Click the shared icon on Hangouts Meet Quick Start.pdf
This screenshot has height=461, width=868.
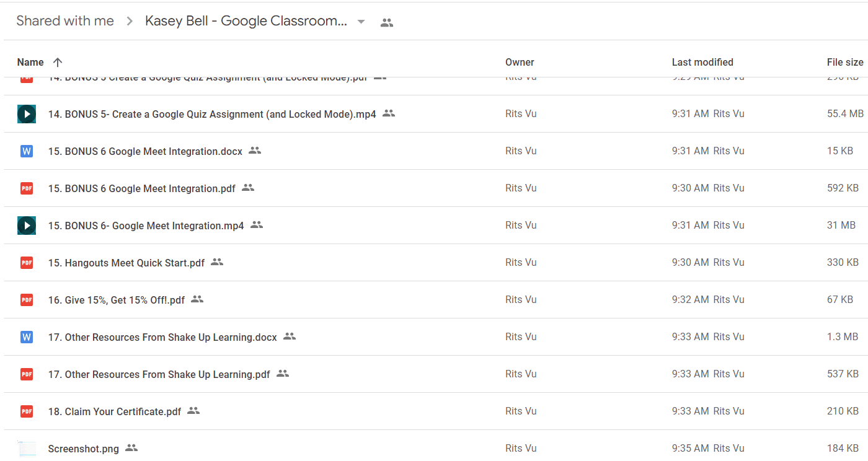click(217, 262)
